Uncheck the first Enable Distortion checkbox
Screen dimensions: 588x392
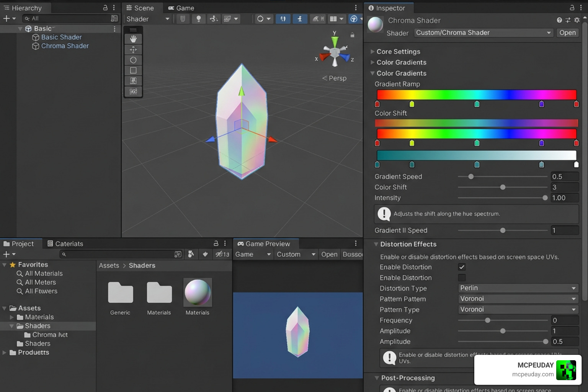(462, 267)
